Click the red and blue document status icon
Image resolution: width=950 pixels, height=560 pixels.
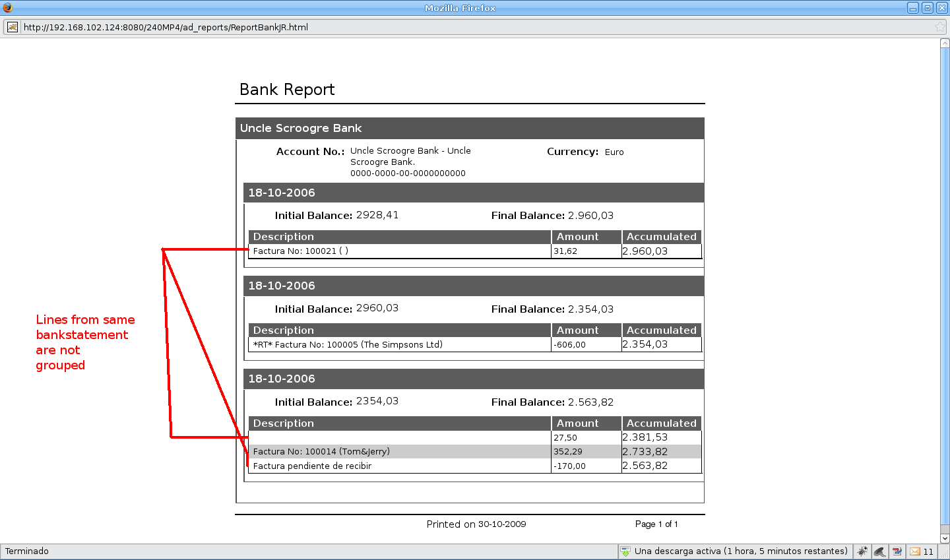[x=897, y=551]
